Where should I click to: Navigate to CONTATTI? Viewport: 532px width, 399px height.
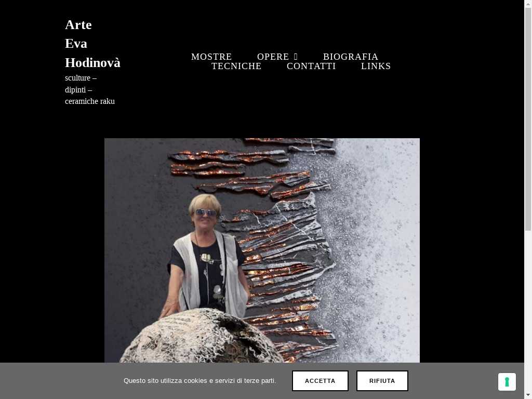[x=311, y=66]
